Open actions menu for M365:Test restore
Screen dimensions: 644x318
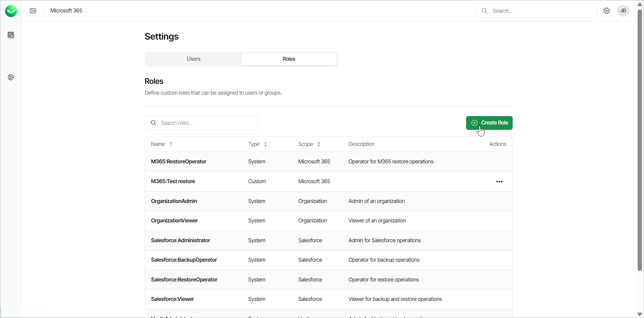[499, 181]
